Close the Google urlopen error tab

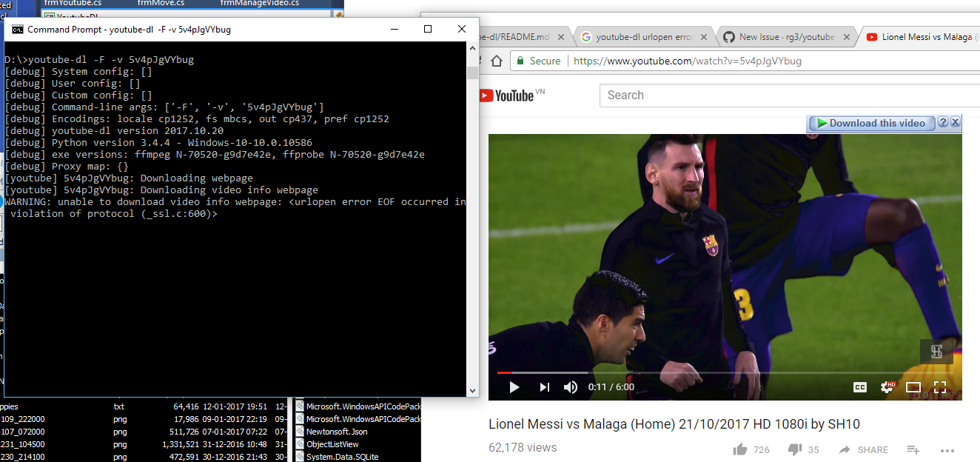point(704,37)
